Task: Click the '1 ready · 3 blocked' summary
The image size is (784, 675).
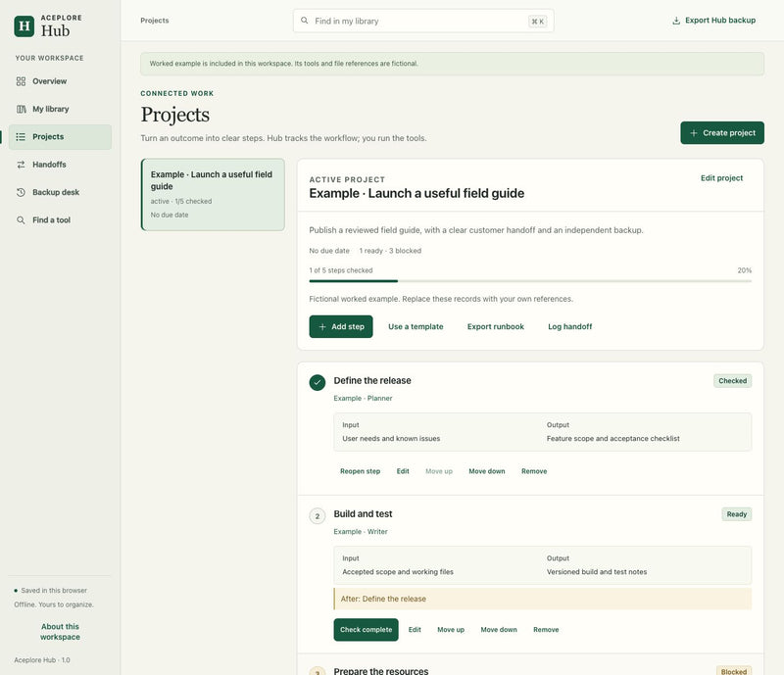Action: [390, 251]
